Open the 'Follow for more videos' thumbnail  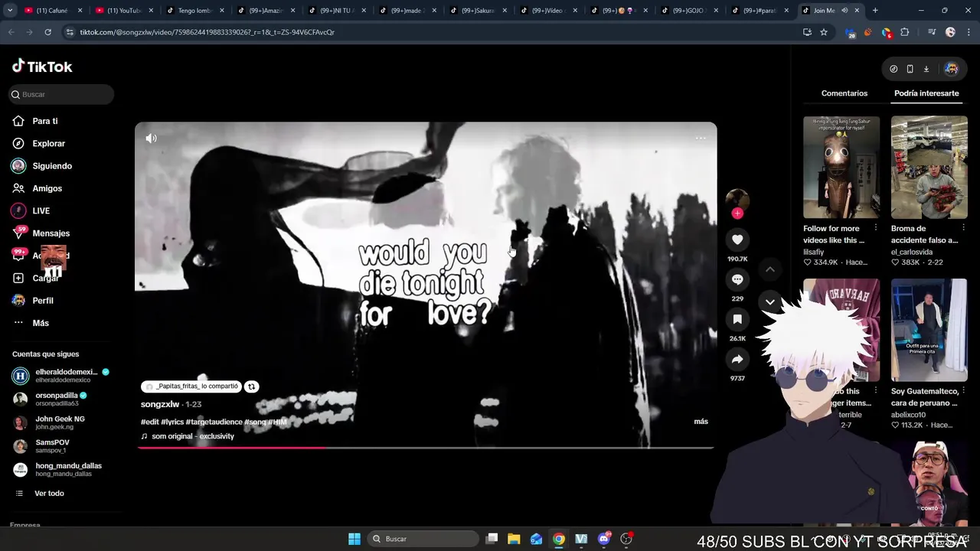[841, 167]
